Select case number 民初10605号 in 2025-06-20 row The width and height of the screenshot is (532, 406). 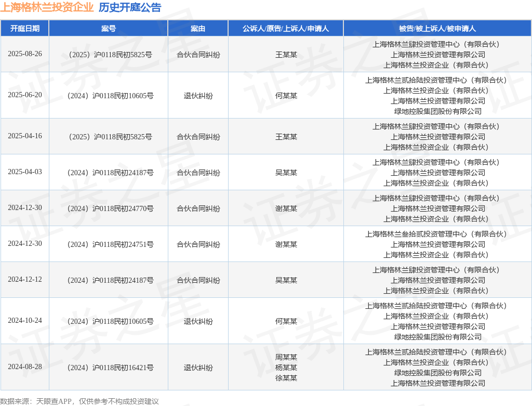pos(110,96)
